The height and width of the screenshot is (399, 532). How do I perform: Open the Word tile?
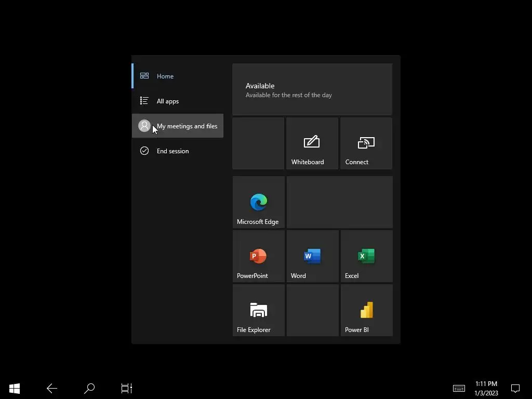pyautogui.click(x=312, y=256)
